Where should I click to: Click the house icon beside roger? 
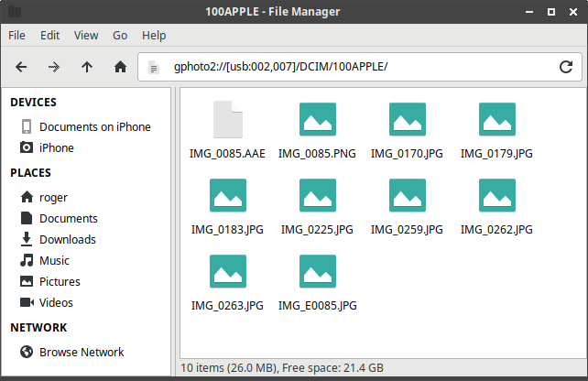click(x=27, y=197)
